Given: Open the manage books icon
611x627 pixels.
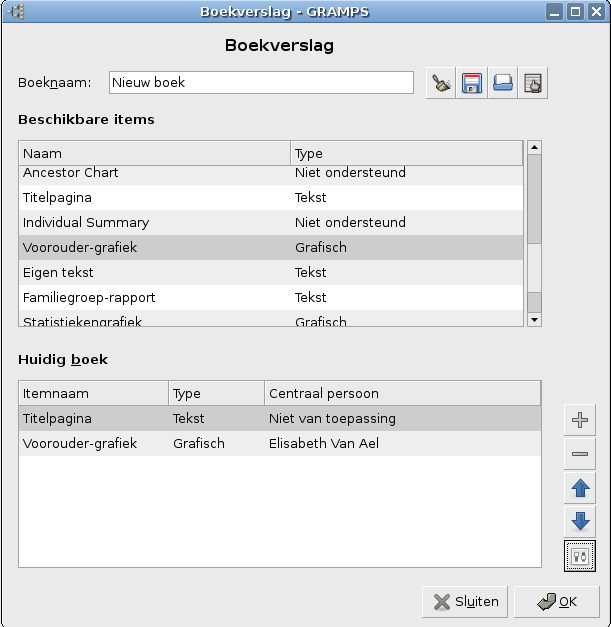Looking at the screenshot, I should coord(533,83).
